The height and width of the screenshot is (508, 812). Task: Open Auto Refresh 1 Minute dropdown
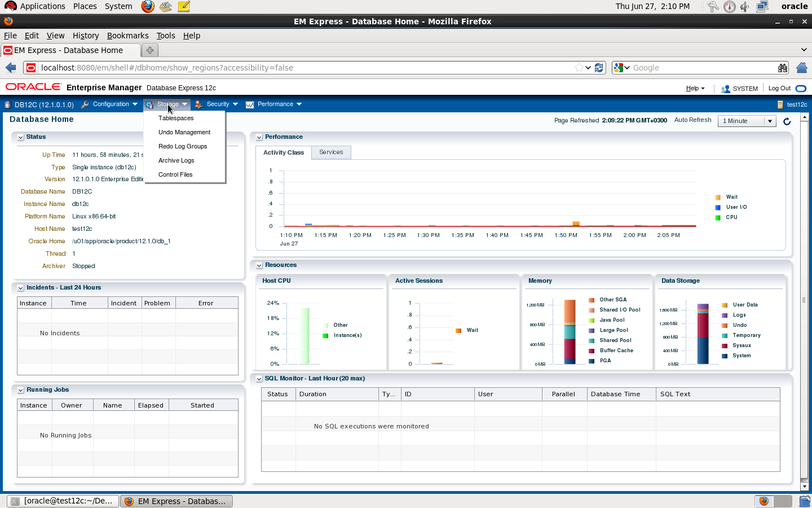click(x=747, y=121)
